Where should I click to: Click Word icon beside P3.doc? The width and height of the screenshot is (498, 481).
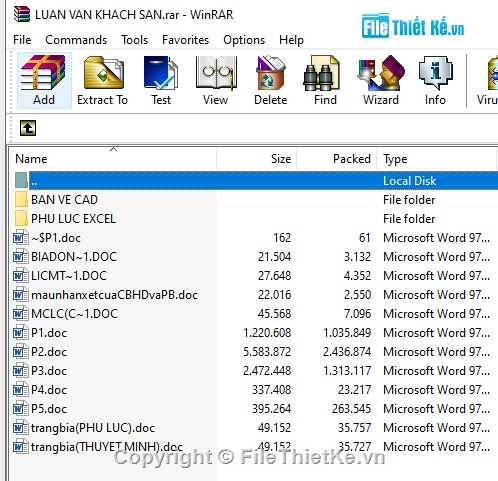coord(21,371)
